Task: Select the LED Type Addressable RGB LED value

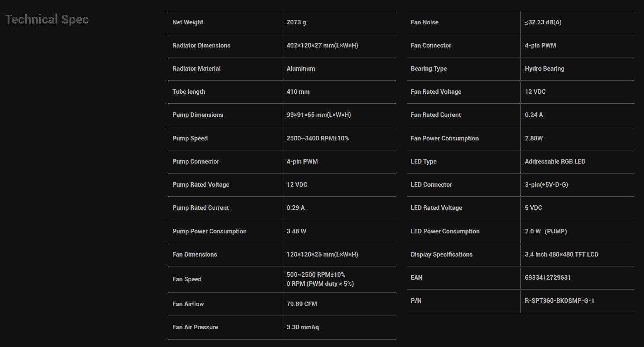Action: click(555, 162)
